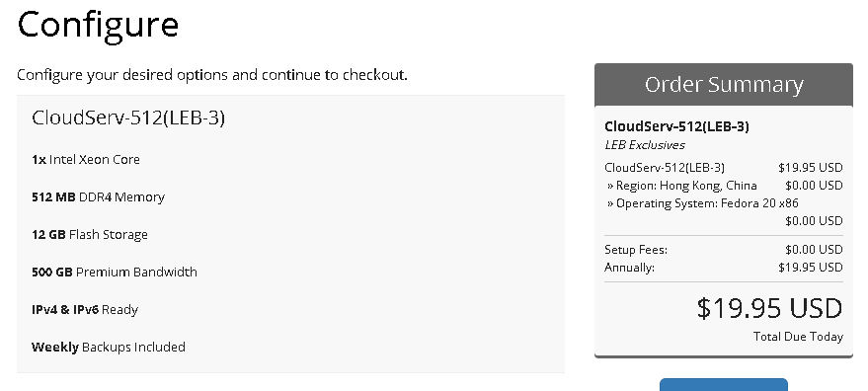Click the blue button below Order Summary

(724, 384)
